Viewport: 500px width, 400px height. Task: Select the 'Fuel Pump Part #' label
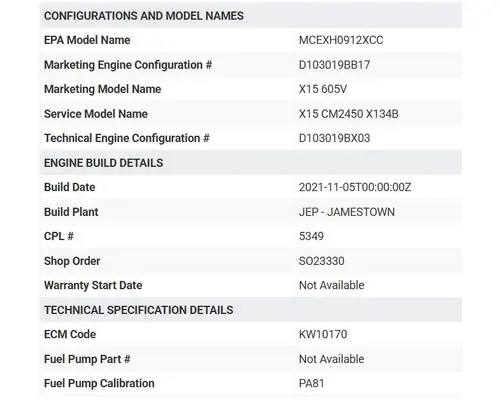(x=87, y=359)
